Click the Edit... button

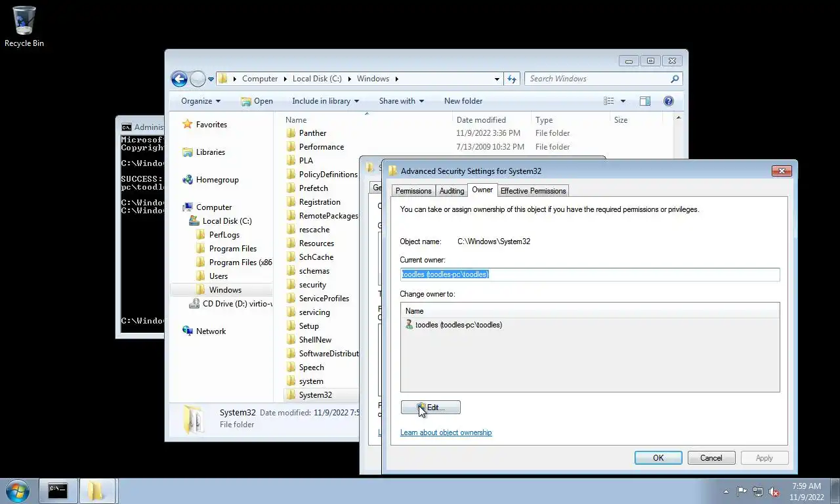point(430,408)
